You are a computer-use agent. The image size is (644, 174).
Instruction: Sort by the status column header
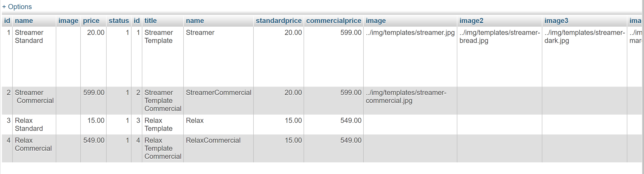(119, 21)
